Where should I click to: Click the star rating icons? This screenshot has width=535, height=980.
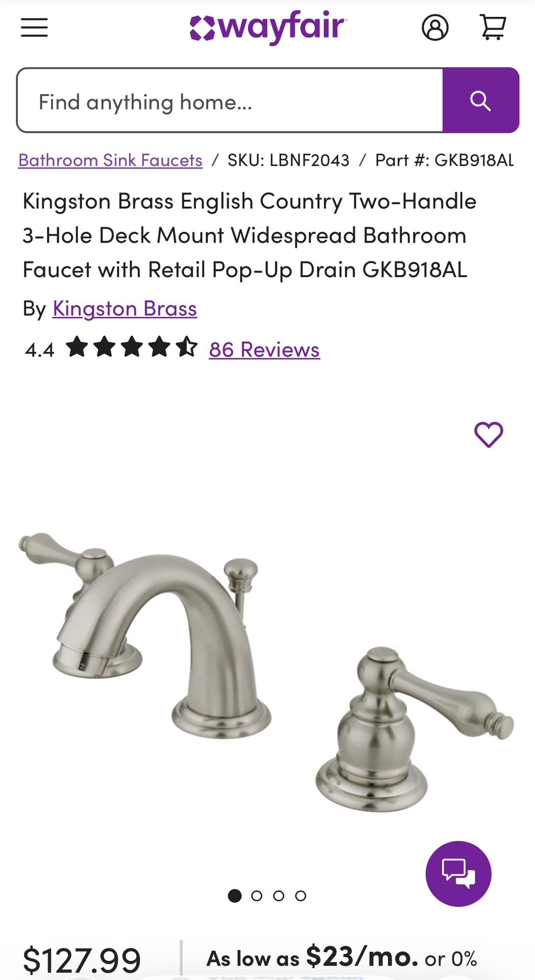(x=132, y=347)
